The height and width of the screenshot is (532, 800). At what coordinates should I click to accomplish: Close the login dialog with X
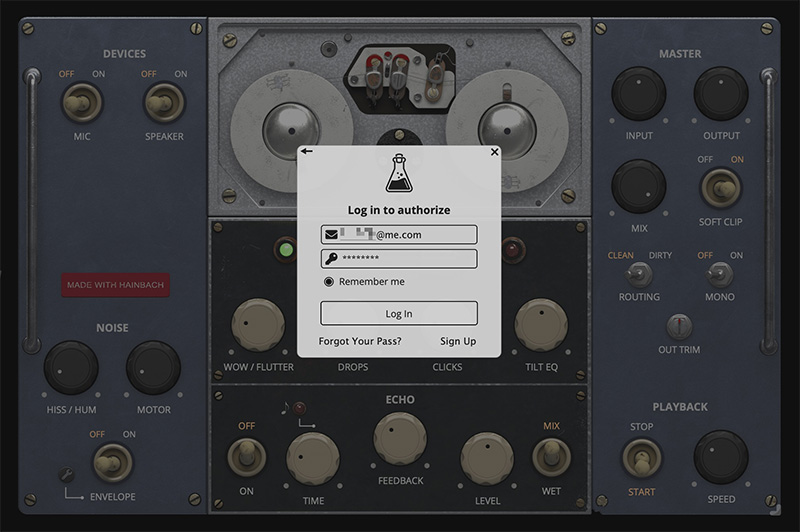click(x=494, y=152)
